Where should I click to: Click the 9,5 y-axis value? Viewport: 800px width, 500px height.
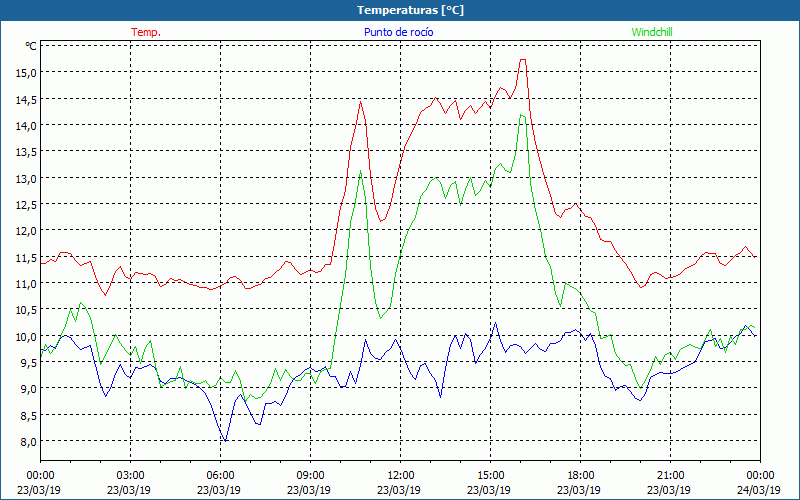(28, 362)
